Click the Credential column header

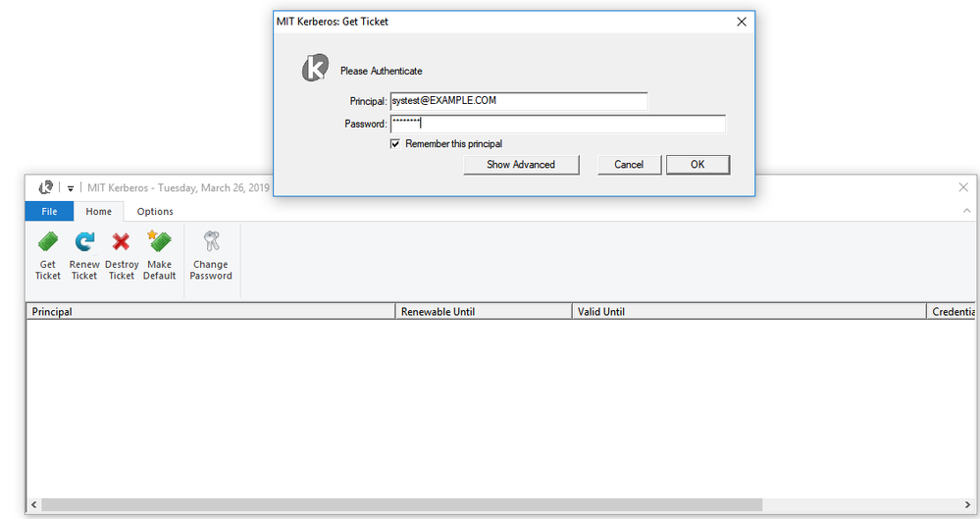[952, 311]
